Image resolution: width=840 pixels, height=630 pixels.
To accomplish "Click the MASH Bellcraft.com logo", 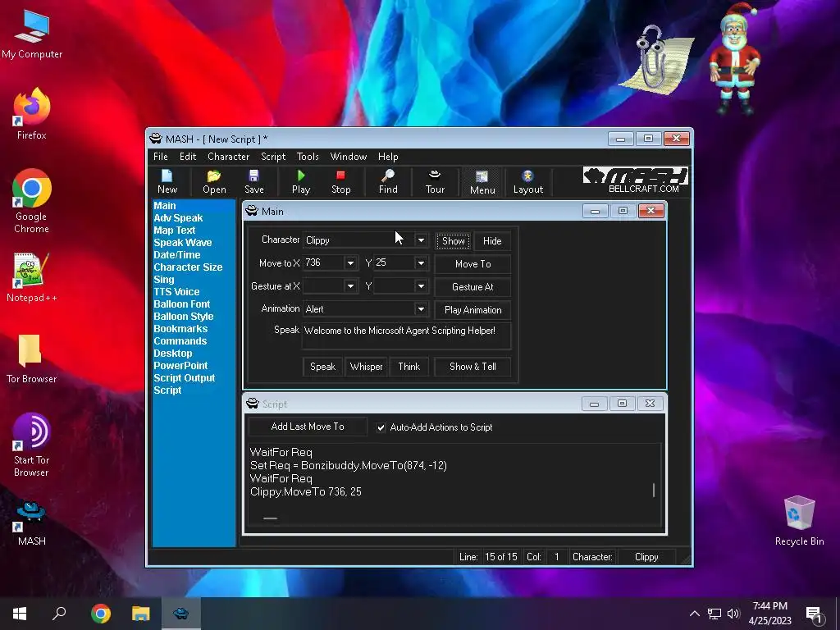I will (x=636, y=180).
